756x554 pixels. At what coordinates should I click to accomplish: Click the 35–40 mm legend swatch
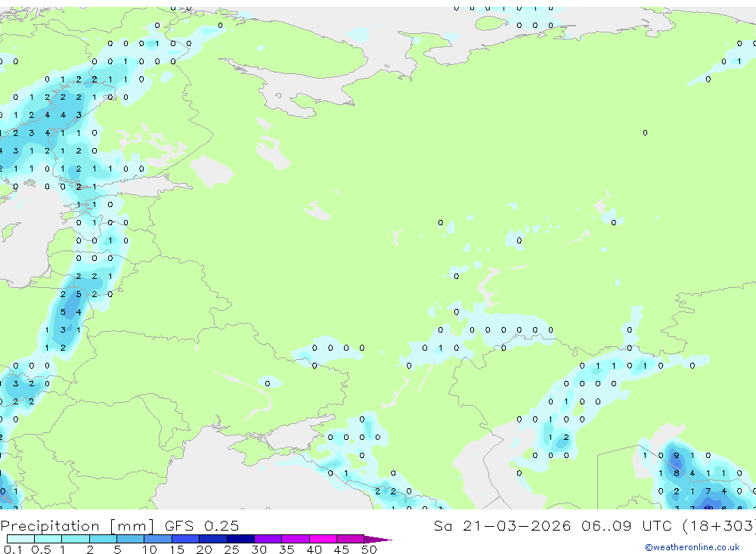pos(295,539)
